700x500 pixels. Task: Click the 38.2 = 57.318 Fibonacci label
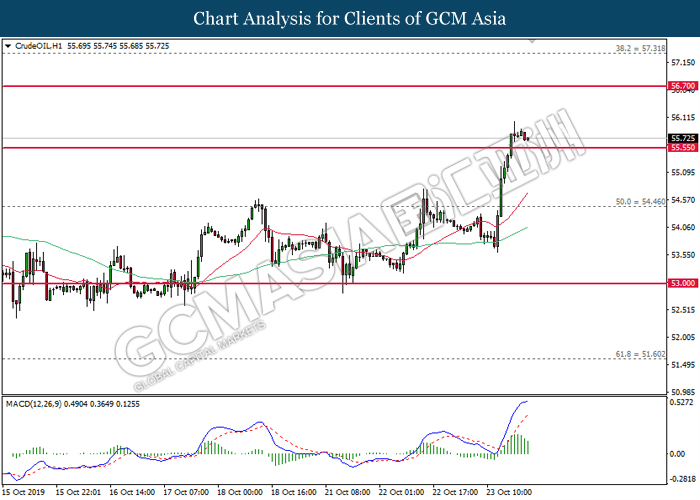pyautogui.click(x=640, y=48)
